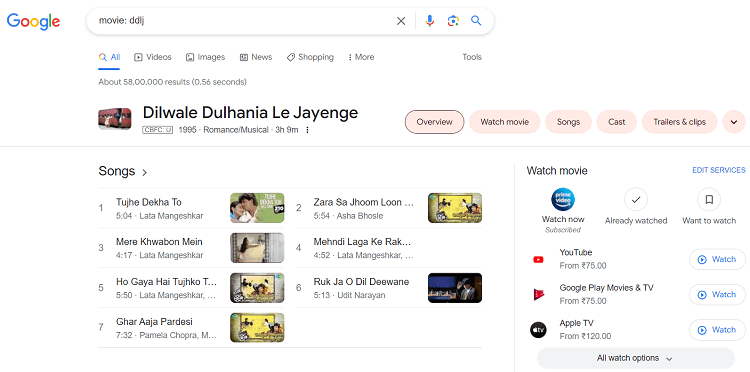Viewport: 750px width, 372px height.
Task: Click the Watch movie panel heading
Action: [x=557, y=171]
